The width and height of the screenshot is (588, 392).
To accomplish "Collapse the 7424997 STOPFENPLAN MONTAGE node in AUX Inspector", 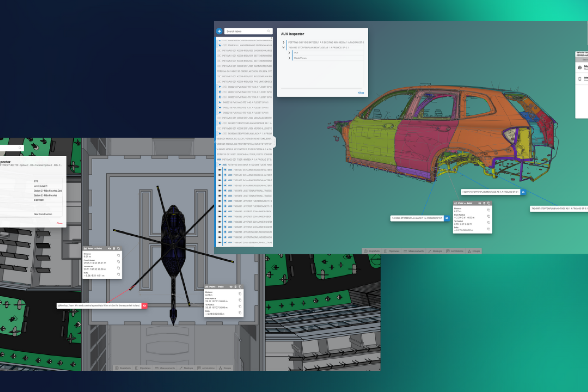I will point(283,48).
